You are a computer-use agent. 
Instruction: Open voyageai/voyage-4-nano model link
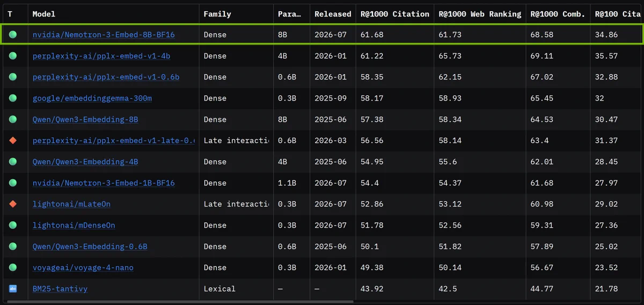(x=83, y=267)
